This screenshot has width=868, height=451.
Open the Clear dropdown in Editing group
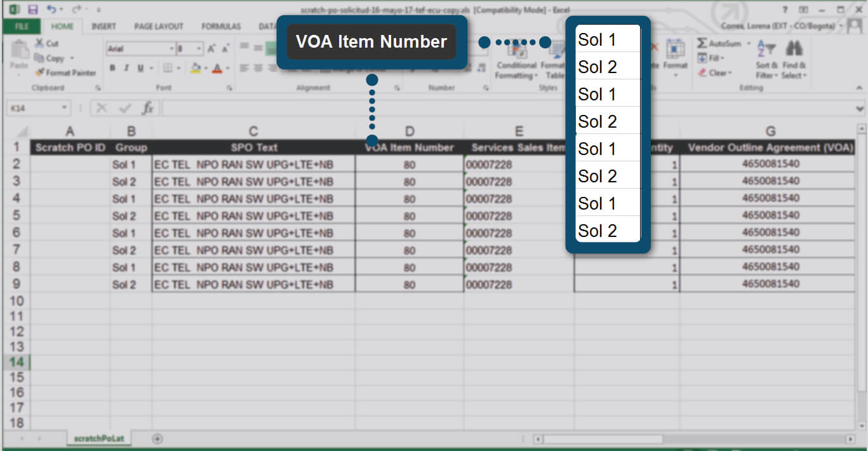coord(716,73)
